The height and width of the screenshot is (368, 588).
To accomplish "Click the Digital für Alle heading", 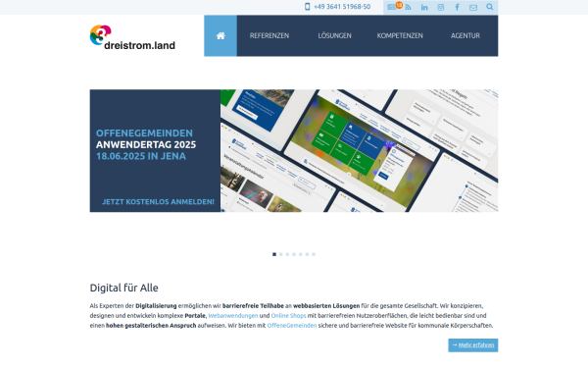I will point(123,288).
